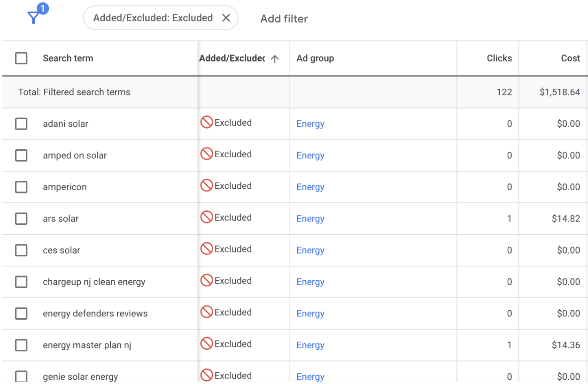
Task: Click the Search term column header
Action: point(68,58)
